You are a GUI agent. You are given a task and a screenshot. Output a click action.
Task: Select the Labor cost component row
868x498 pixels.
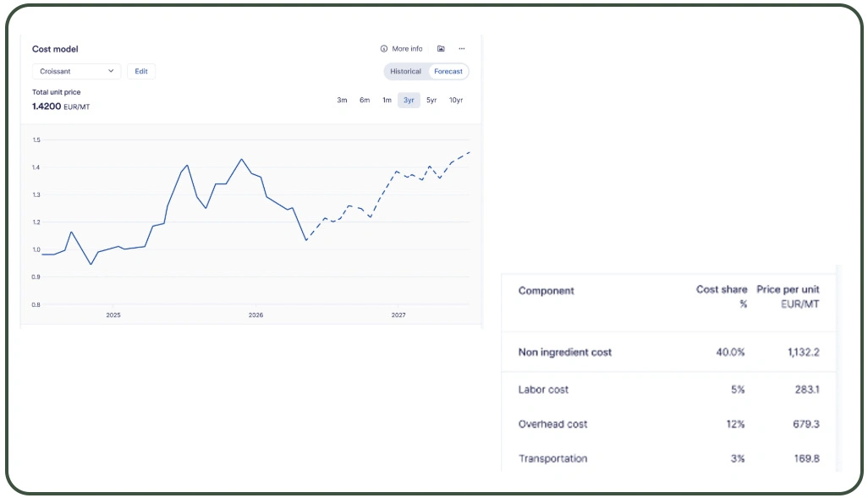(544, 390)
